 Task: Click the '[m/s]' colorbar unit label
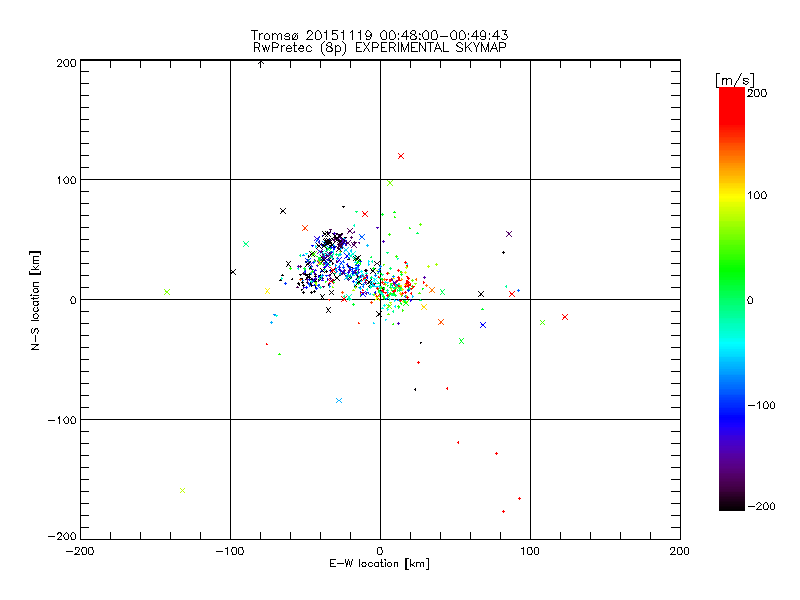[734, 80]
